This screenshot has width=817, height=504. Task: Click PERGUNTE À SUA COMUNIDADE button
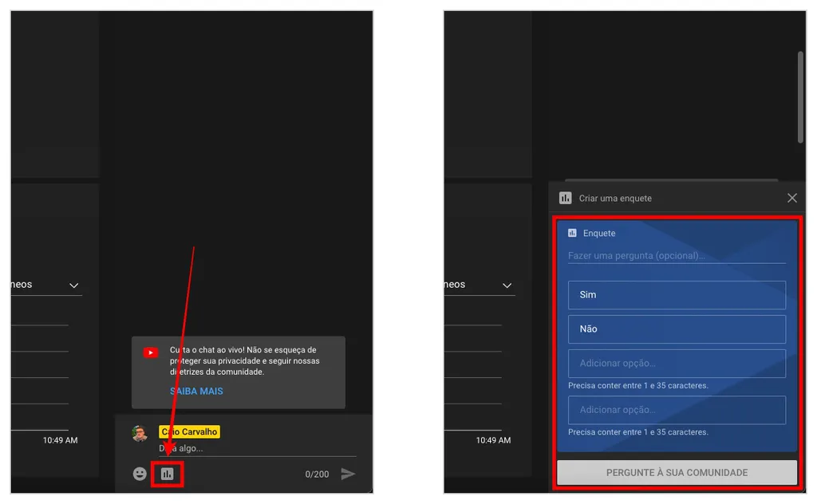(677, 472)
